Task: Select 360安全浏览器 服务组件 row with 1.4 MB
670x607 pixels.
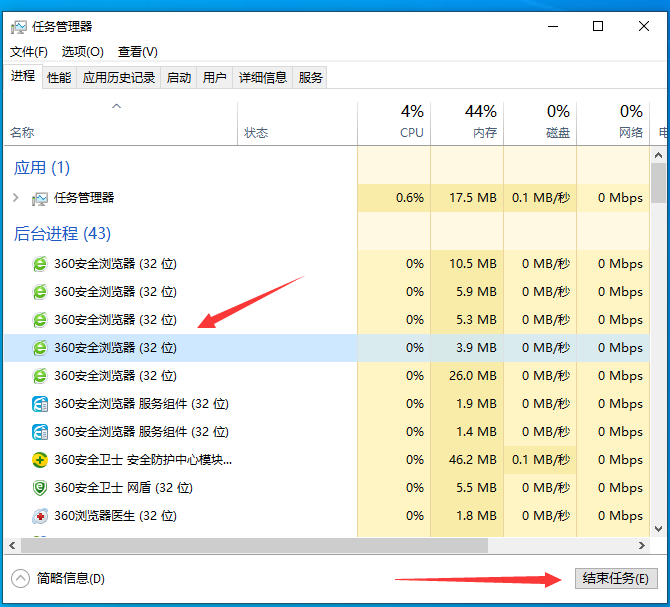Action: point(327,432)
